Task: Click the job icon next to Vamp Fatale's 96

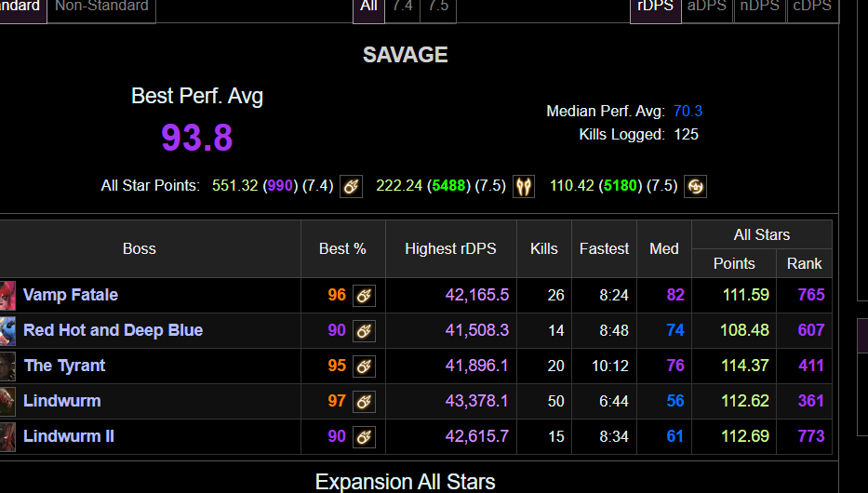Action: point(365,296)
